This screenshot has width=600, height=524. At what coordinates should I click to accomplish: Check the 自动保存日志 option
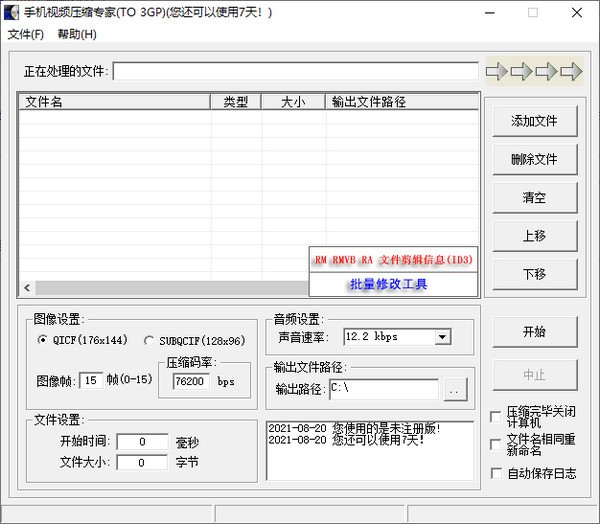coord(497,473)
